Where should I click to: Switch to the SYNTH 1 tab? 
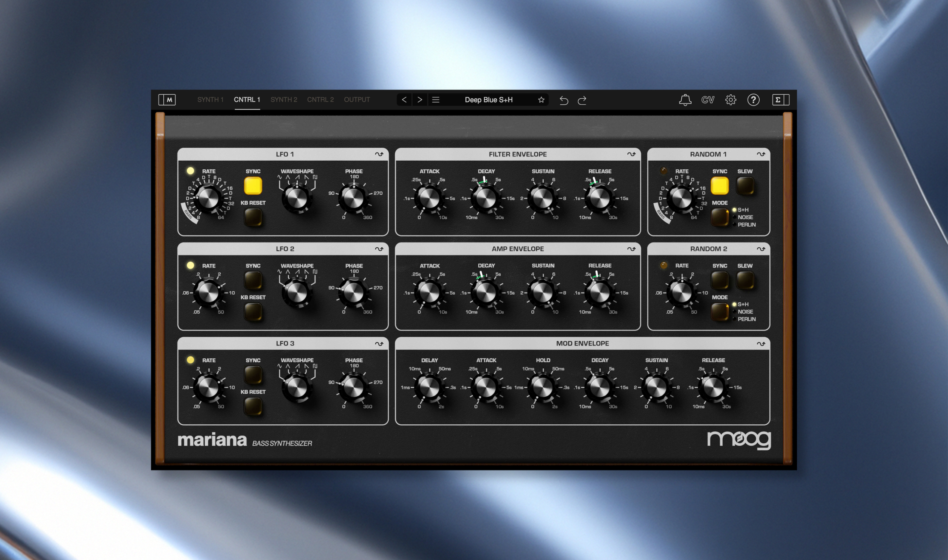210,100
